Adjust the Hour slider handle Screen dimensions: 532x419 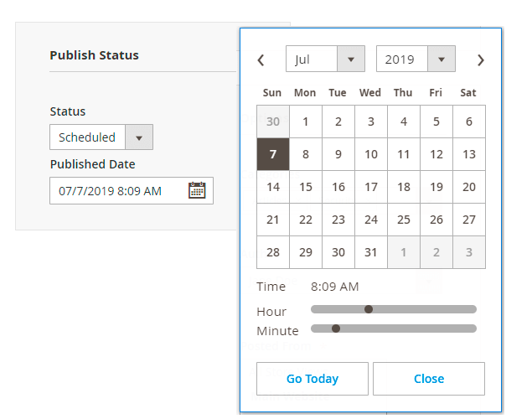click(x=369, y=309)
